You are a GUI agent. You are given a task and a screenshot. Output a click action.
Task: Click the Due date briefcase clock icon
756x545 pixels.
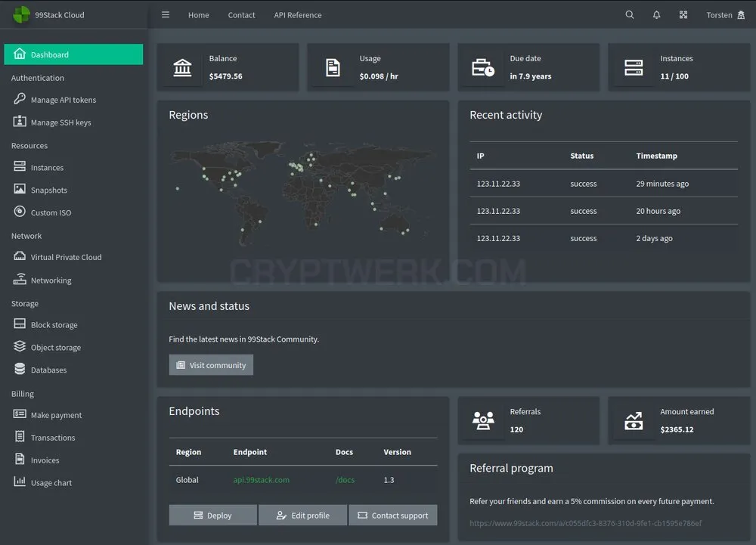pyautogui.click(x=483, y=67)
